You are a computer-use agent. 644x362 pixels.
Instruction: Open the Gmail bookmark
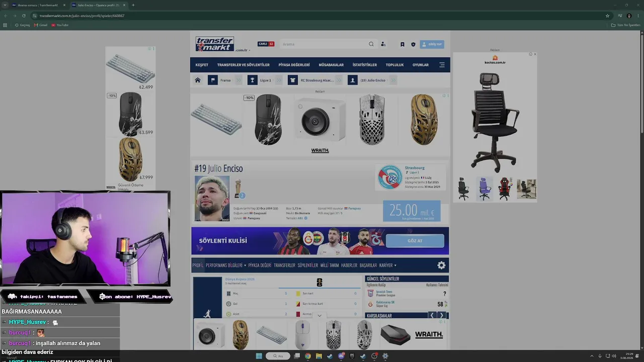41,25
